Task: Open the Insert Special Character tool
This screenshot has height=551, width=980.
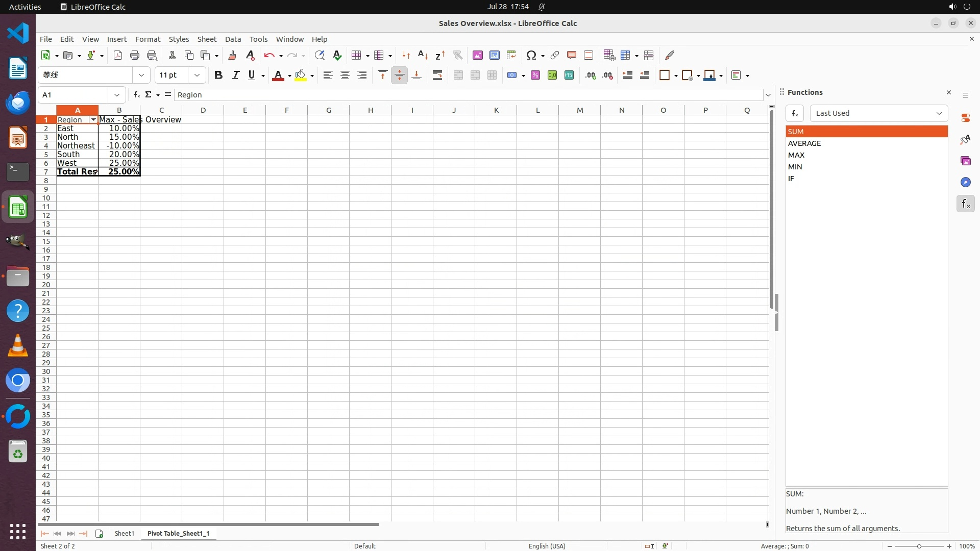Action: [x=531, y=55]
